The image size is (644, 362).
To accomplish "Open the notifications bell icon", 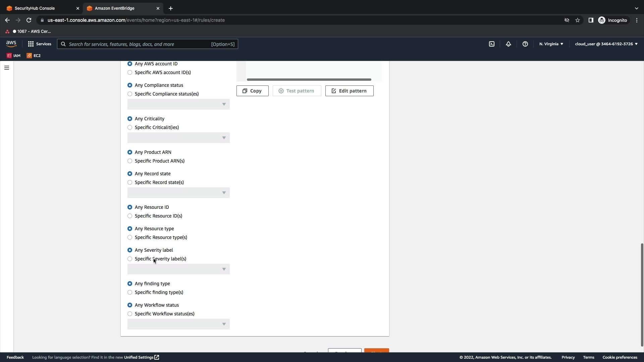I will pyautogui.click(x=508, y=44).
